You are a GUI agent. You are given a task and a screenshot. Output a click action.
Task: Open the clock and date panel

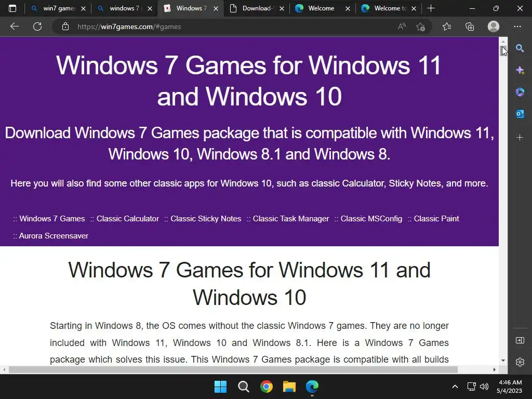tap(509, 387)
